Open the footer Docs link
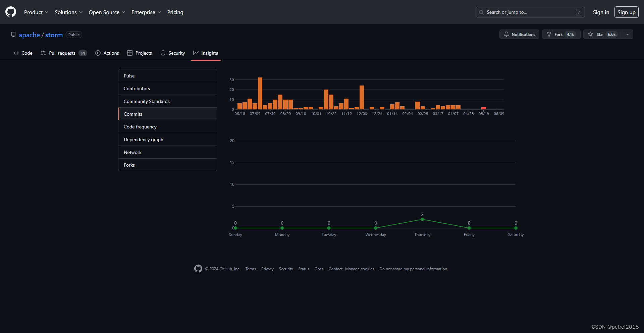Screen dimensions: 644x333 pos(319,269)
